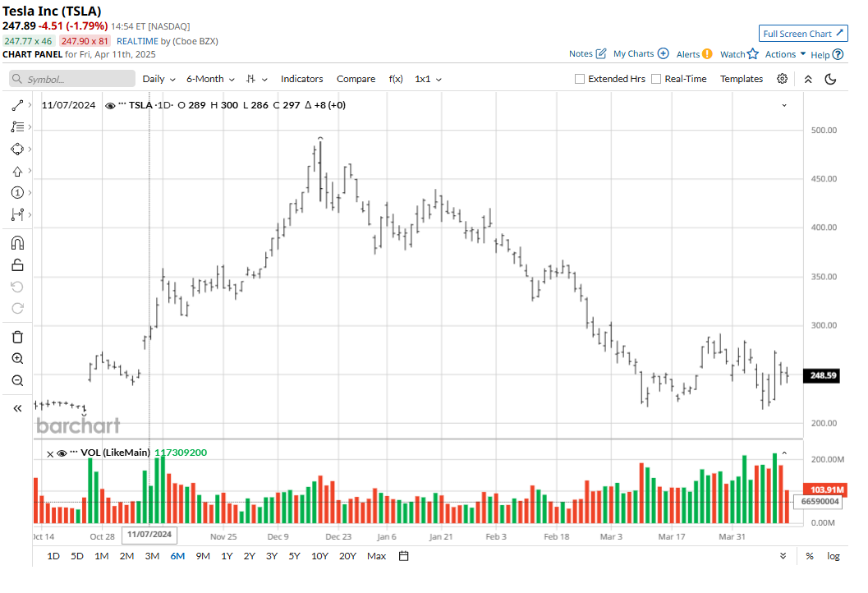Zoom out using the magnifier minus icon
868x593 pixels.
coord(17,380)
